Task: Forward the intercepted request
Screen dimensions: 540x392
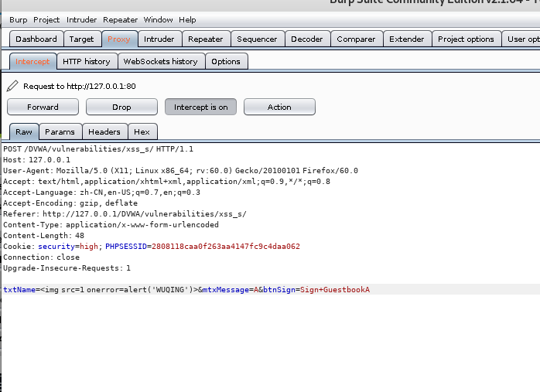Action: [43, 107]
